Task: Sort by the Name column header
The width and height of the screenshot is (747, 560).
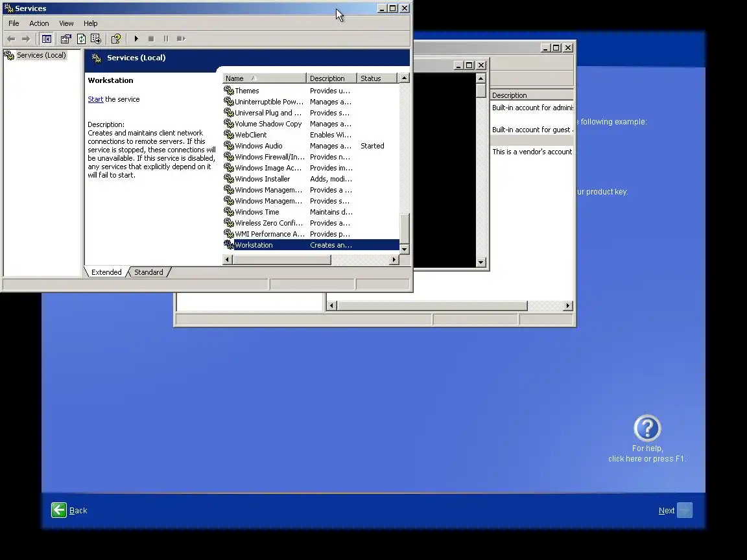Action: pos(265,78)
